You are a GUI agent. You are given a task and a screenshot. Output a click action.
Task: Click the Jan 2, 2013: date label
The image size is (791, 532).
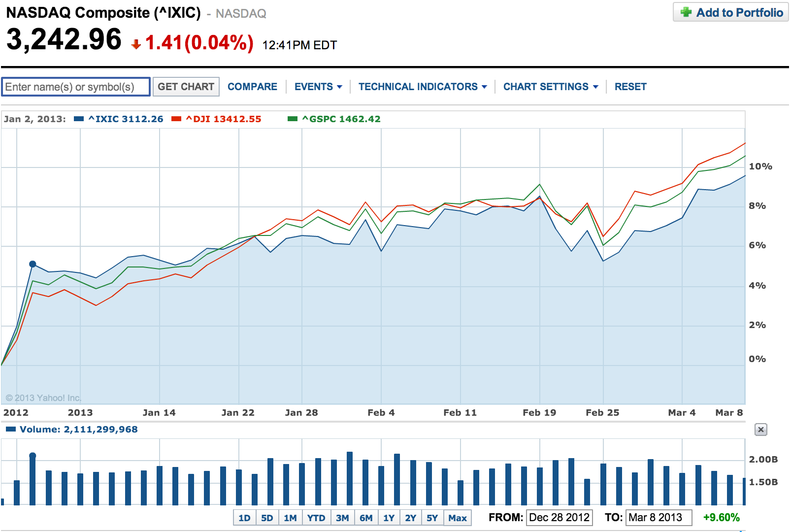(x=34, y=119)
